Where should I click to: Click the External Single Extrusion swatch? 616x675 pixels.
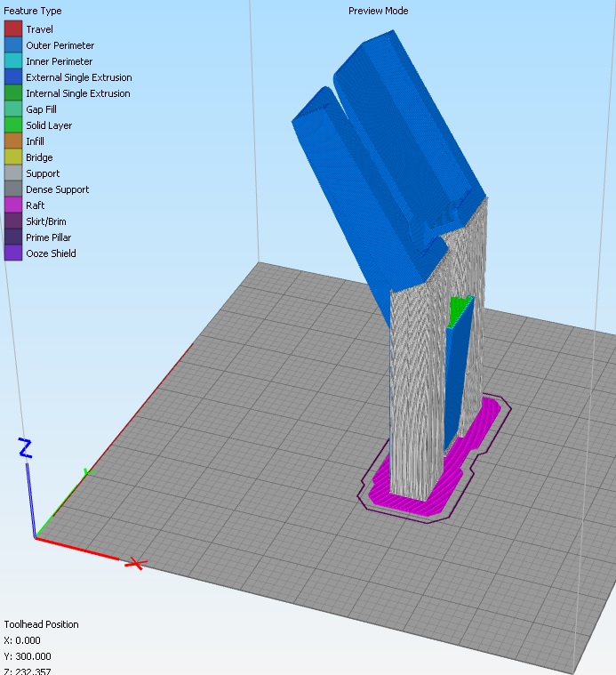(x=13, y=77)
